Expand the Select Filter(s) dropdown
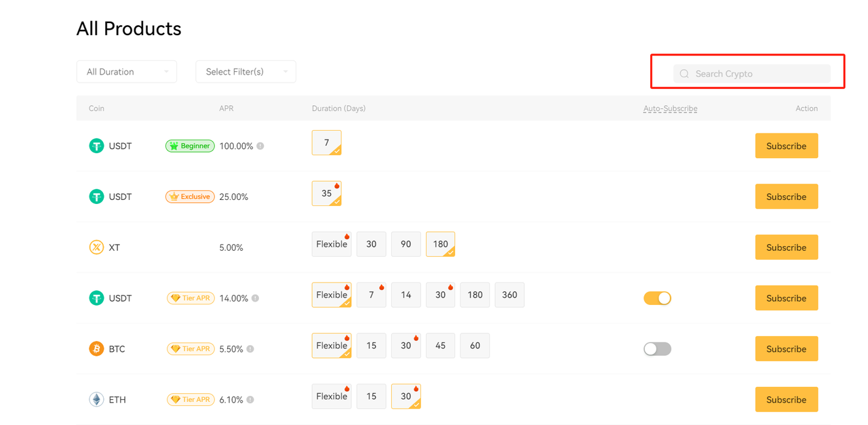This screenshot has height=425, width=868. [245, 72]
